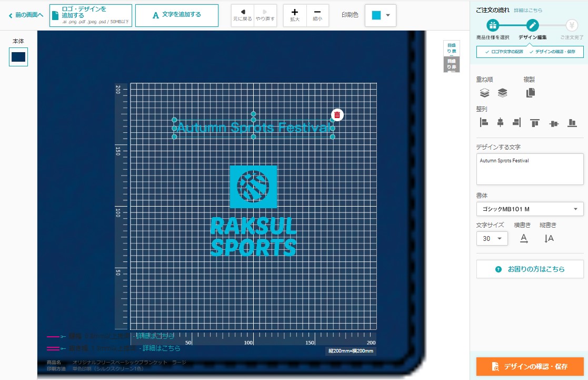
Task: Open the 書体 font dropdown ゴシックMB101 M
Action: click(x=530, y=209)
